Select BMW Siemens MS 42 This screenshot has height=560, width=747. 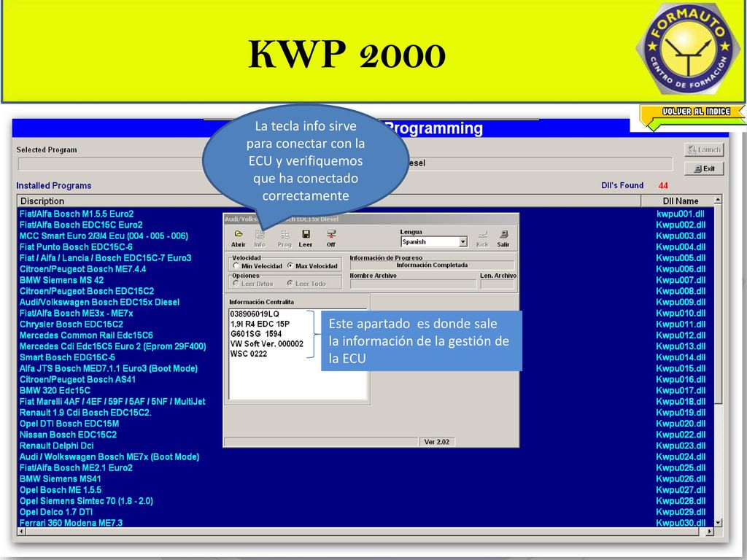pyautogui.click(x=61, y=280)
